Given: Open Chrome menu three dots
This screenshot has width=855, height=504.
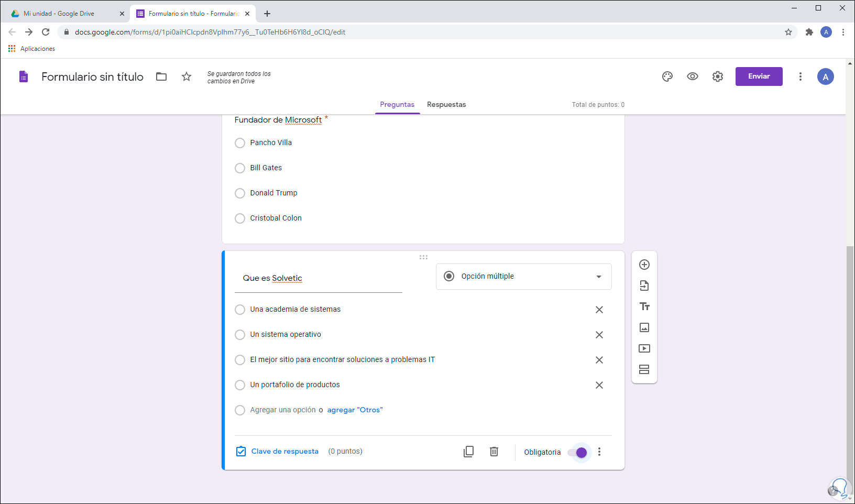Looking at the screenshot, I should coord(843,32).
